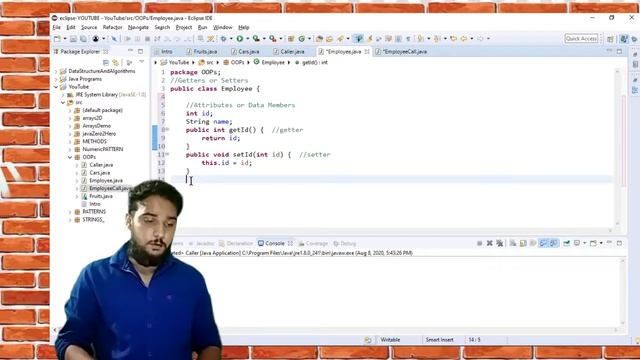The width and height of the screenshot is (640, 360).
Task: Select the Java perspective icon
Action: click(624, 38)
